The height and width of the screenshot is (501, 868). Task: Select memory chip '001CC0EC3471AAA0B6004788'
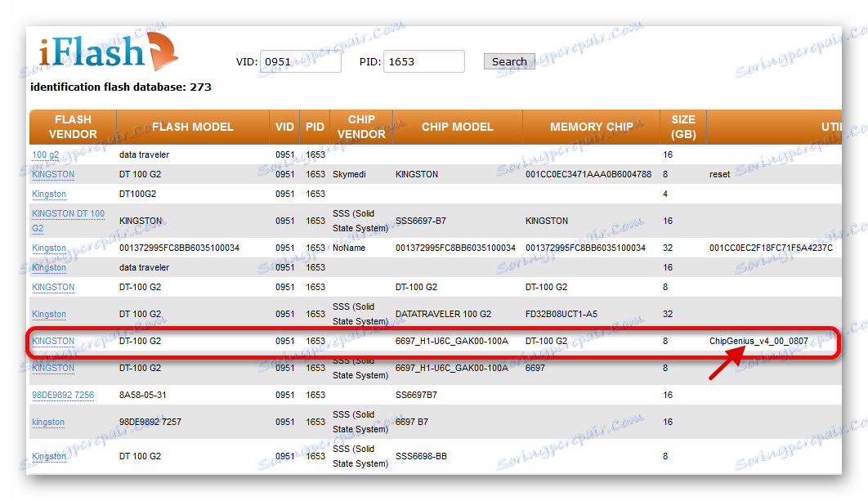click(x=588, y=174)
